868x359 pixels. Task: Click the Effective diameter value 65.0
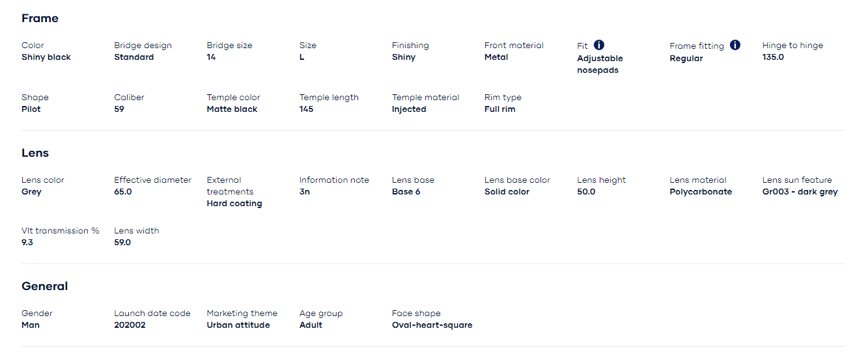[x=123, y=192]
